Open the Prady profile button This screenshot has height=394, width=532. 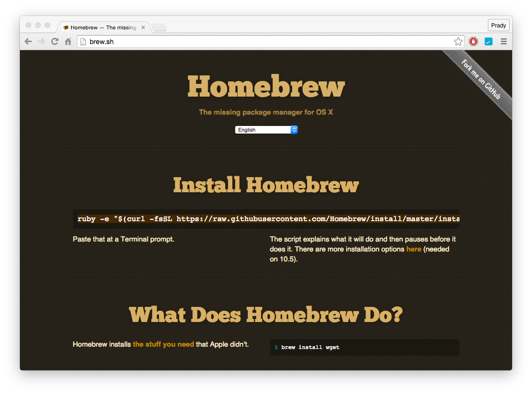tap(498, 26)
